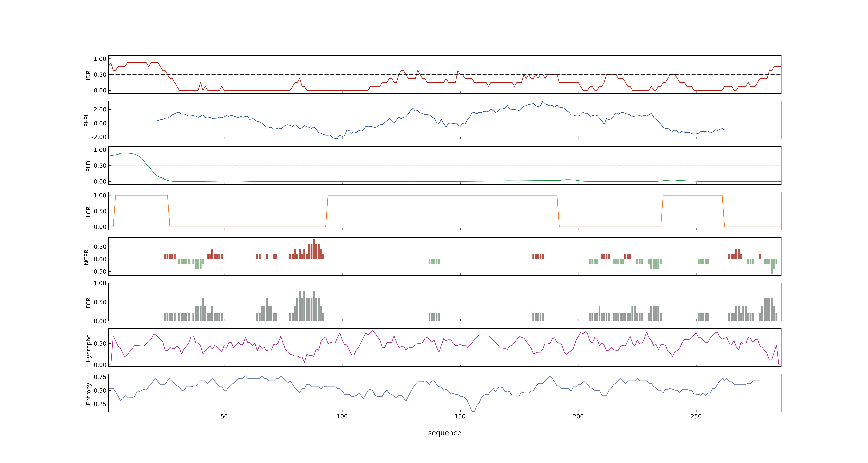Click the 0.50 tick on IDR axis
This screenshot has width=868, height=463.
point(100,75)
